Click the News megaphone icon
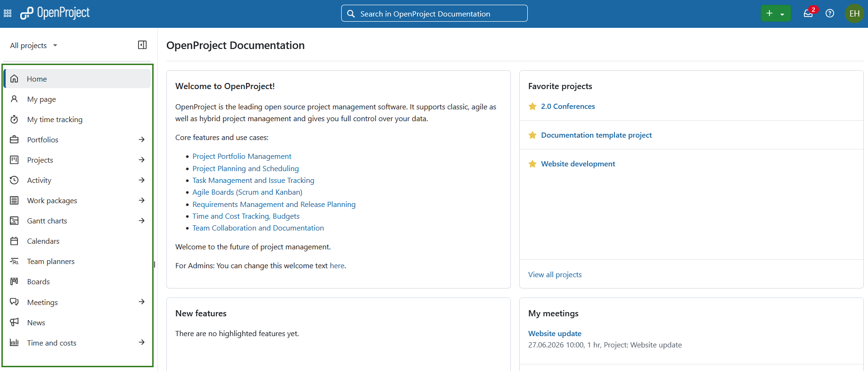The height and width of the screenshot is (371, 868). (15, 322)
